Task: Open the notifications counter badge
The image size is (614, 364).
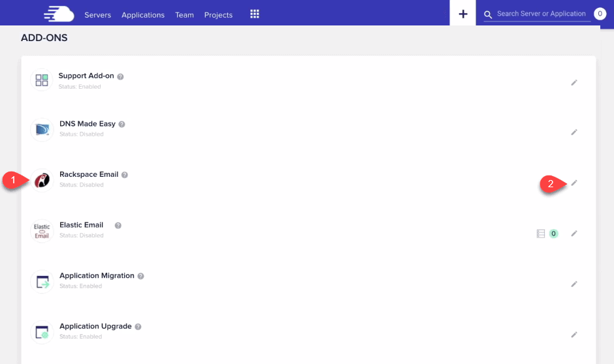Action: [x=600, y=14]
